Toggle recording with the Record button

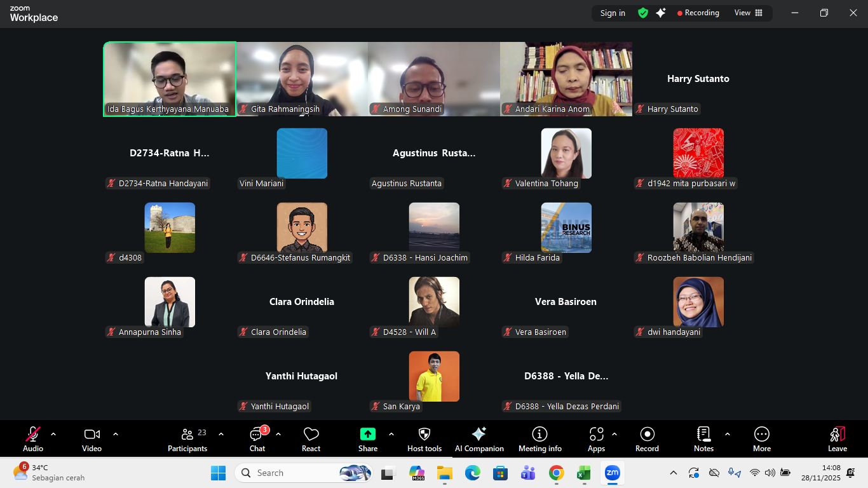(x=647, y=439)
